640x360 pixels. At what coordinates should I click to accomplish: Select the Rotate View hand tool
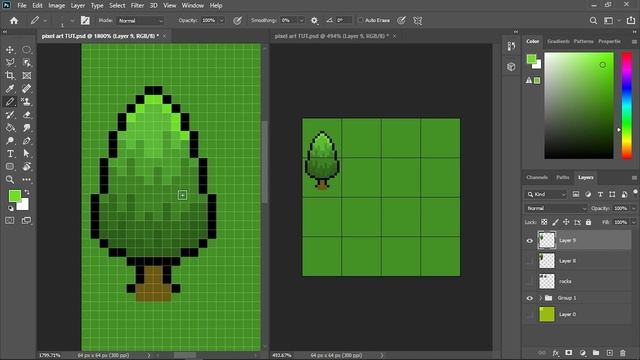[27, 167]
